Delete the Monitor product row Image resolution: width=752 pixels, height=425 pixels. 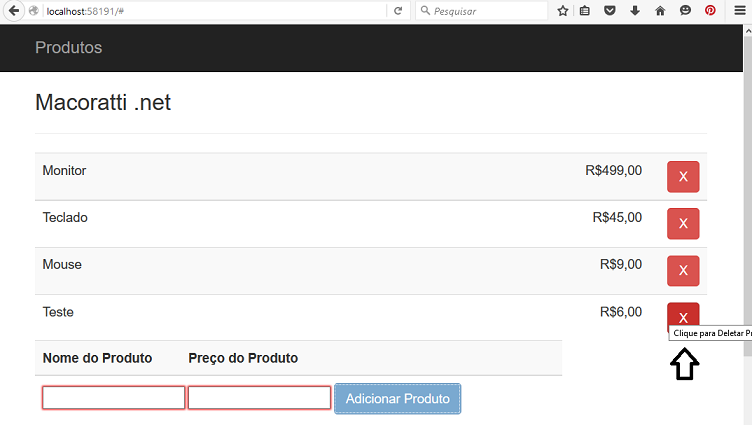tap(683, 177)
